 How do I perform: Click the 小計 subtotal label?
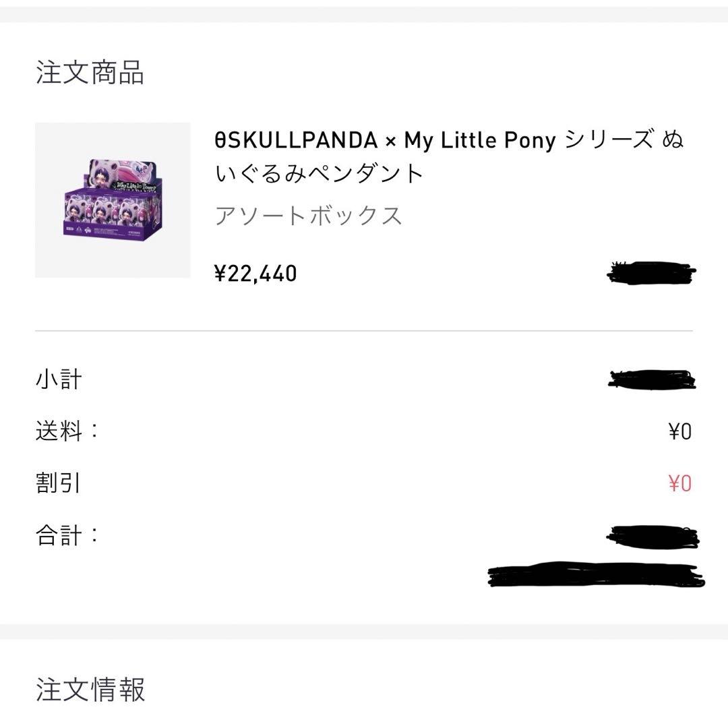tap(58, 379)
